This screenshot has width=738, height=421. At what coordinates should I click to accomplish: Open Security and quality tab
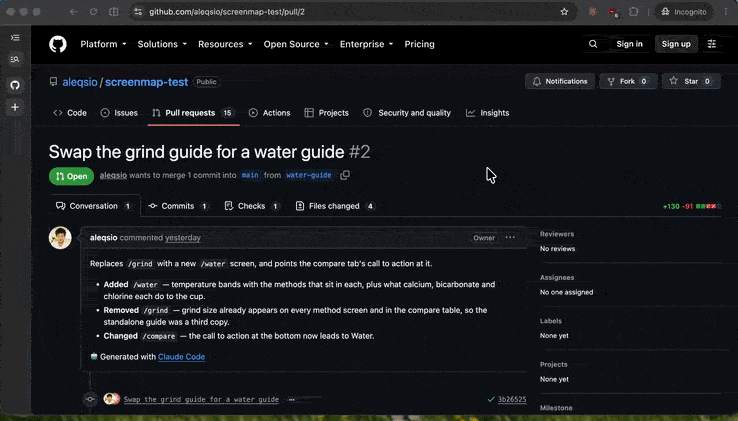(407, 113)
